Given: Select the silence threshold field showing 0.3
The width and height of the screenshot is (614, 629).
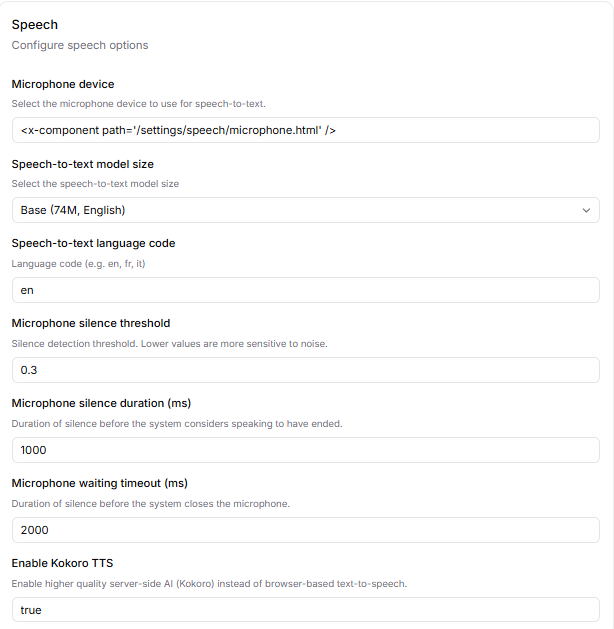Looking at the screenshot, I should click(305, 370).
